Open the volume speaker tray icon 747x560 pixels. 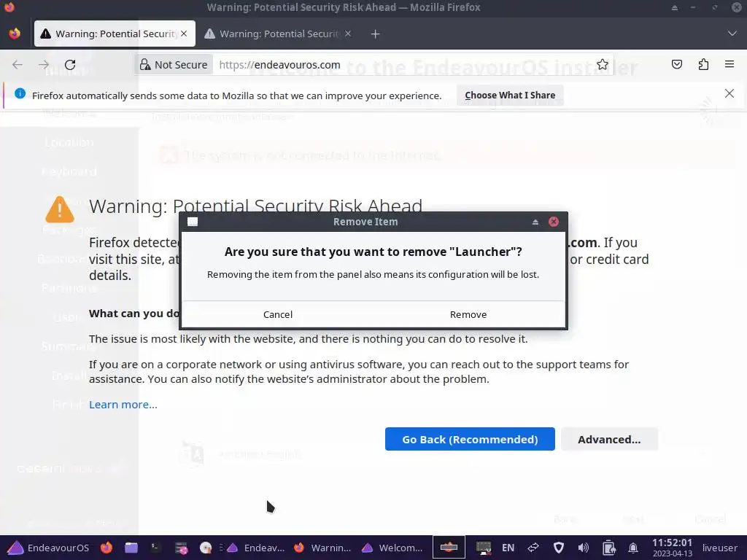pos(583,548)
